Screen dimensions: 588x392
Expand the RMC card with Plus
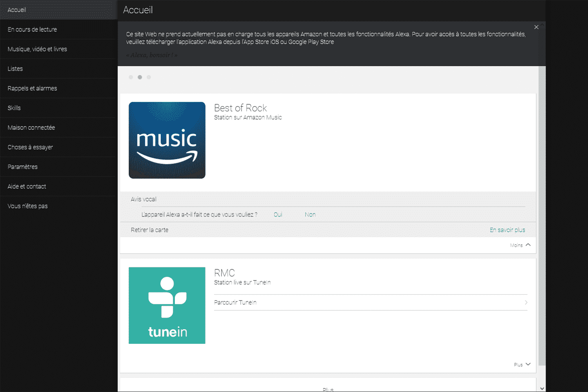pos(522,364)
